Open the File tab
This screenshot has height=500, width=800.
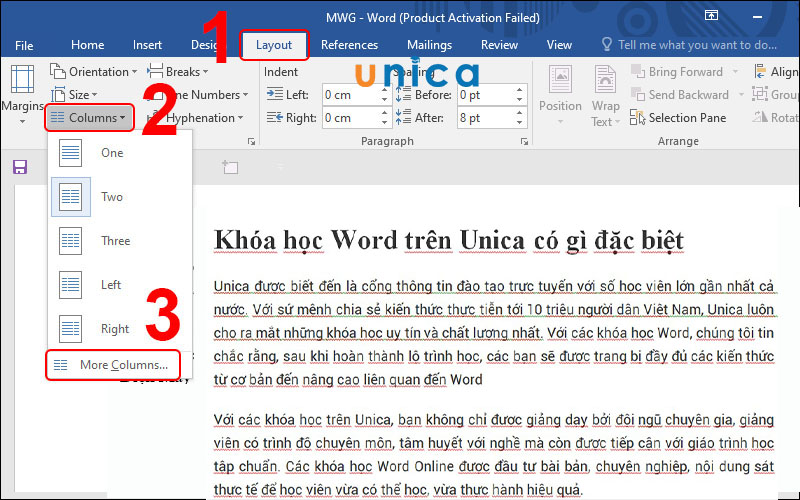pos(24,45)
